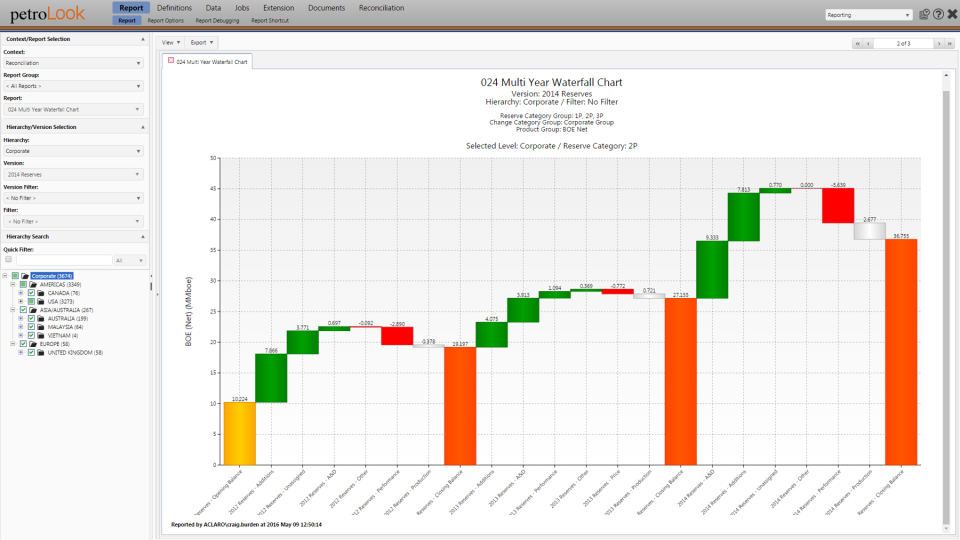Open the job scheduler icon beside Reporting
This screenshot has height=540, width=960.
(924, 14)
